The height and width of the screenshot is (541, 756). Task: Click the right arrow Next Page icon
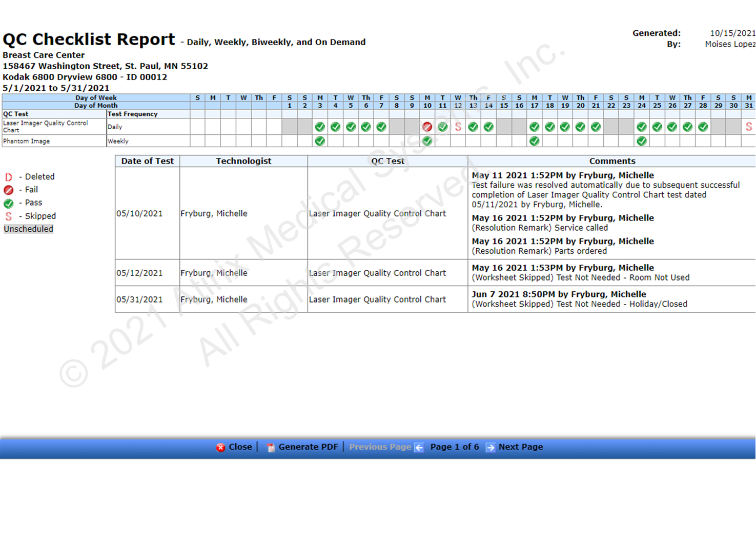(x=490, y=447)
